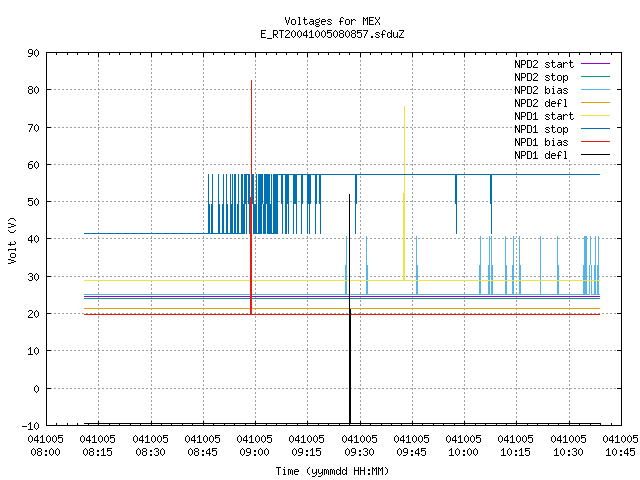Click the x-axis tick label 08:30
Viewport: 640px width, 480px height.
(x=151, y=452)
